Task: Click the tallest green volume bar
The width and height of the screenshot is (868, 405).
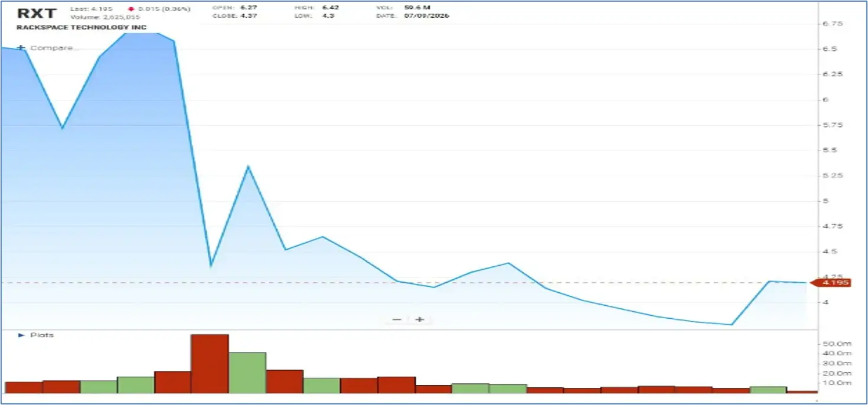Action: (247, 373)
